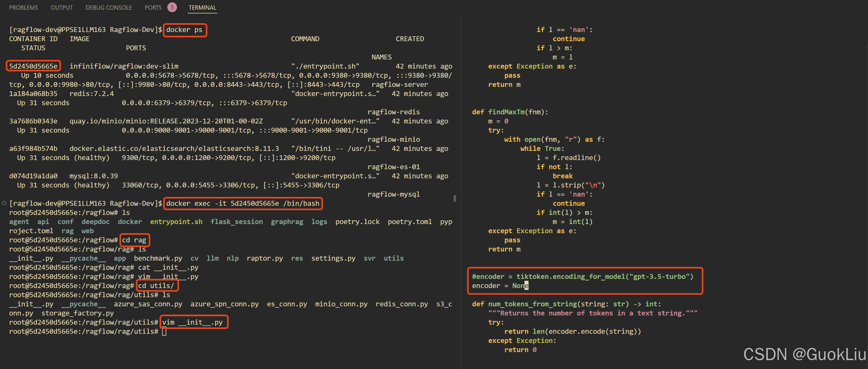Screen dimensions: 868x369
Task: Open the OUTPUT panel tab
Action: [62, 8]
